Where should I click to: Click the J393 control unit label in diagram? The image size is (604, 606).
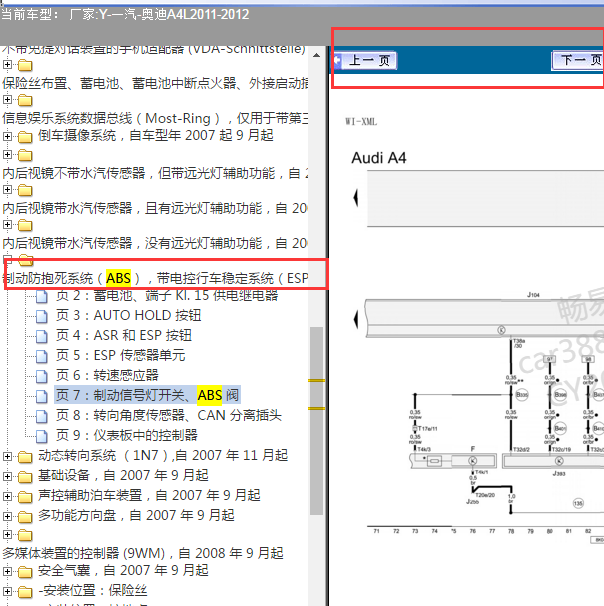pos(558,473)
